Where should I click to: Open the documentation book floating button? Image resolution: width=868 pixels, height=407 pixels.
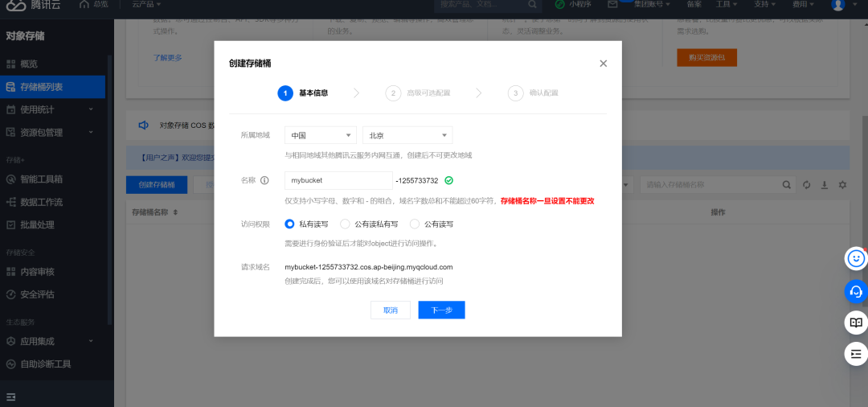pos(856,323)
